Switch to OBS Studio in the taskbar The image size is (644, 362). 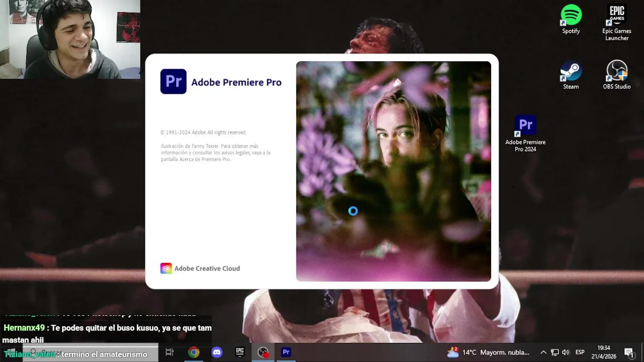(263, 352)
